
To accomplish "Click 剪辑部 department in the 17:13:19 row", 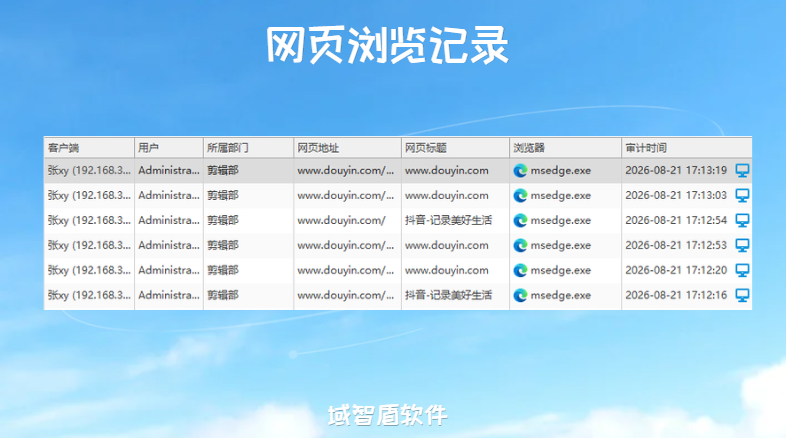I will click(223, 170).
